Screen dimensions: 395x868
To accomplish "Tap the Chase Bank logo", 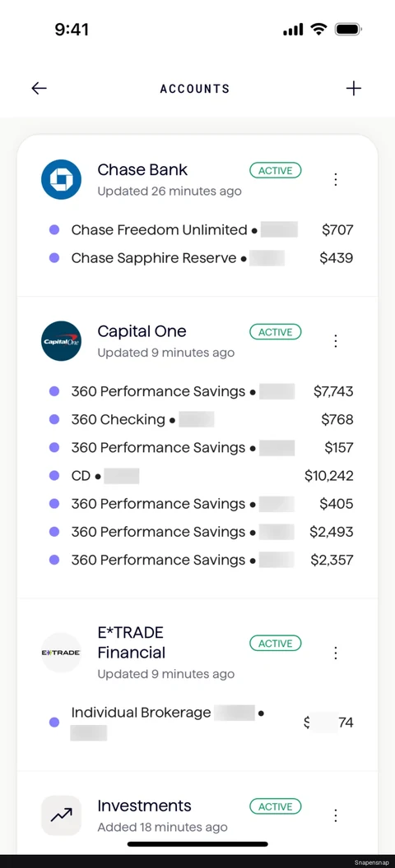I will (x=61, y=179).
